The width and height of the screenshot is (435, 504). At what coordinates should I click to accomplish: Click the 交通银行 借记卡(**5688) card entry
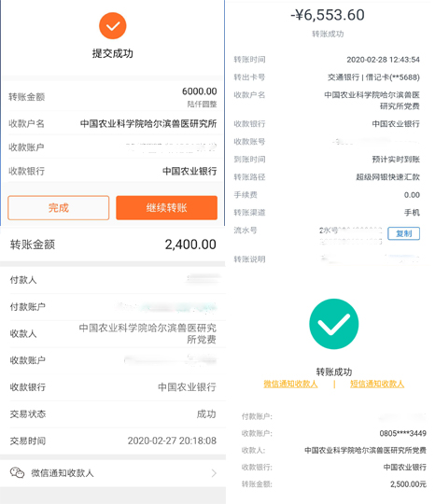point(373,77)
